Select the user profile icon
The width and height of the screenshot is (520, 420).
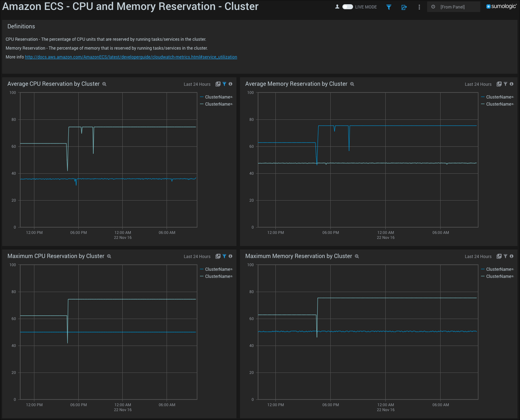337,6
